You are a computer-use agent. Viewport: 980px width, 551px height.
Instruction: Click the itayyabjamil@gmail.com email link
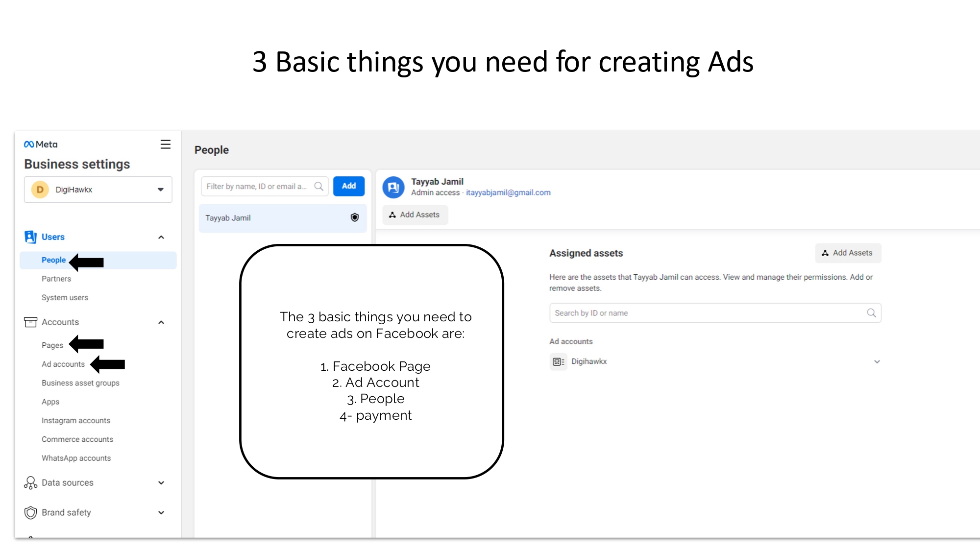(x=508, y=193)
